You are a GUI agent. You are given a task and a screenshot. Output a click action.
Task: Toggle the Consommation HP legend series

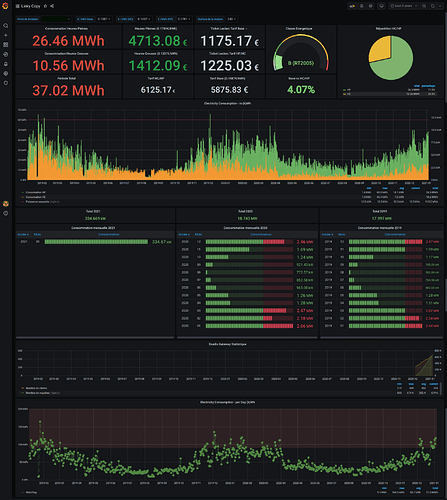click(36, 192)
